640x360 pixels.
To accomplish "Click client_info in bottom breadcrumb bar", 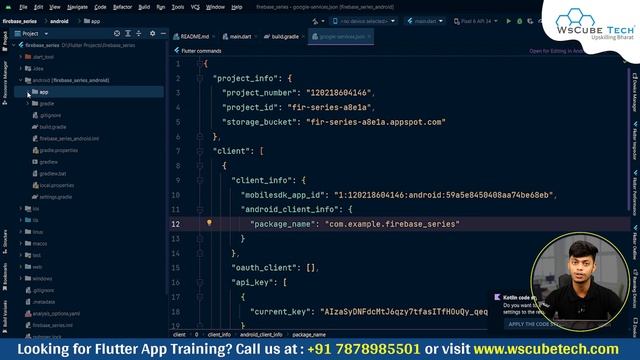I will [x=219, y=335].
